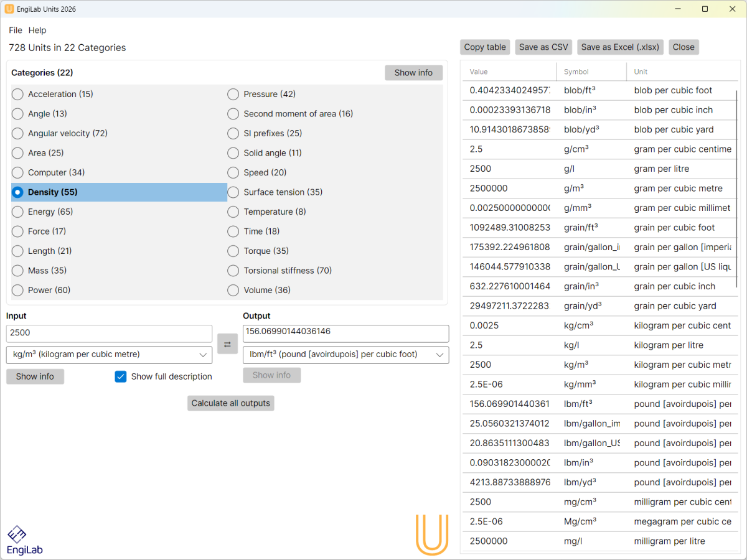
Task: Select the Energy category option
Action: point(18,212)
